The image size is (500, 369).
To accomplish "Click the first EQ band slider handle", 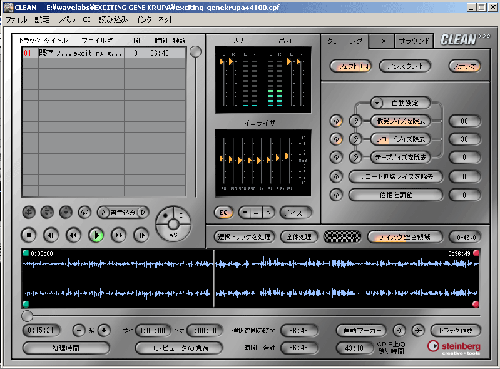I will (x=221, y=159).
